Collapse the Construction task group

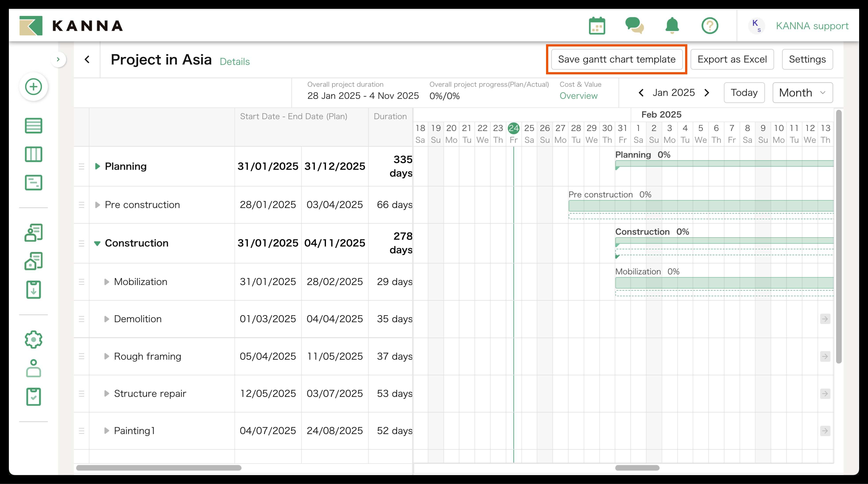point(97,243)
